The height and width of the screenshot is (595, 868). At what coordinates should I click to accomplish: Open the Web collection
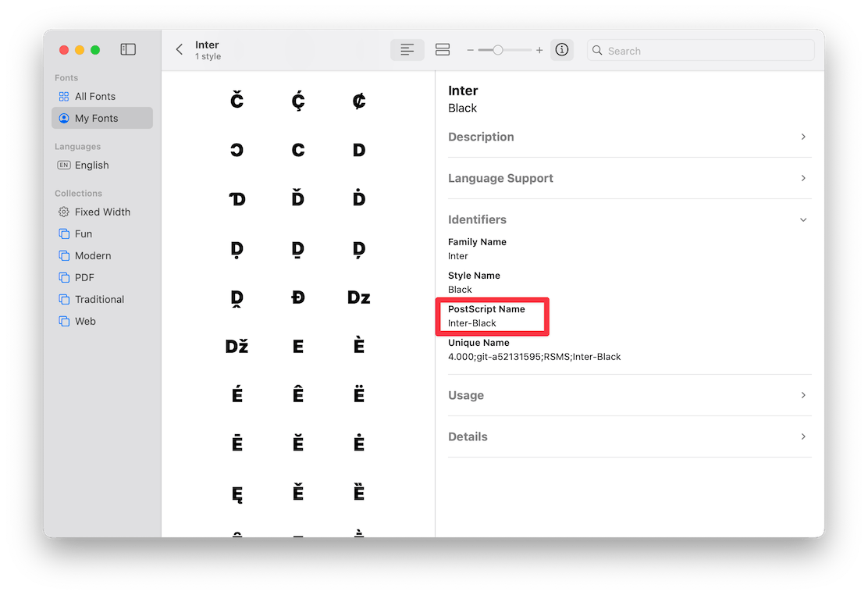85,321
